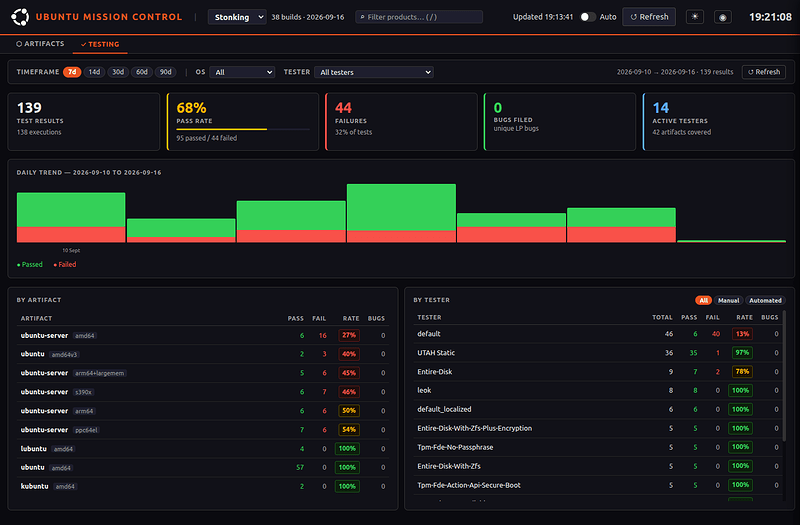Select the Entire-Disk-With-Zfs-Plus-Encryption row
The height and width of the screenshot is (525, 800).
point(597,428)
